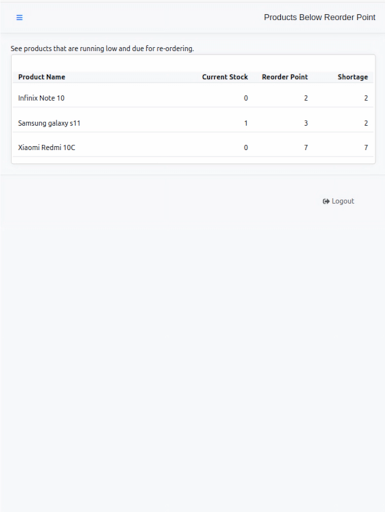
Task: Click Samsung galaxy s11 reorder point value
Action: point(306,123)
